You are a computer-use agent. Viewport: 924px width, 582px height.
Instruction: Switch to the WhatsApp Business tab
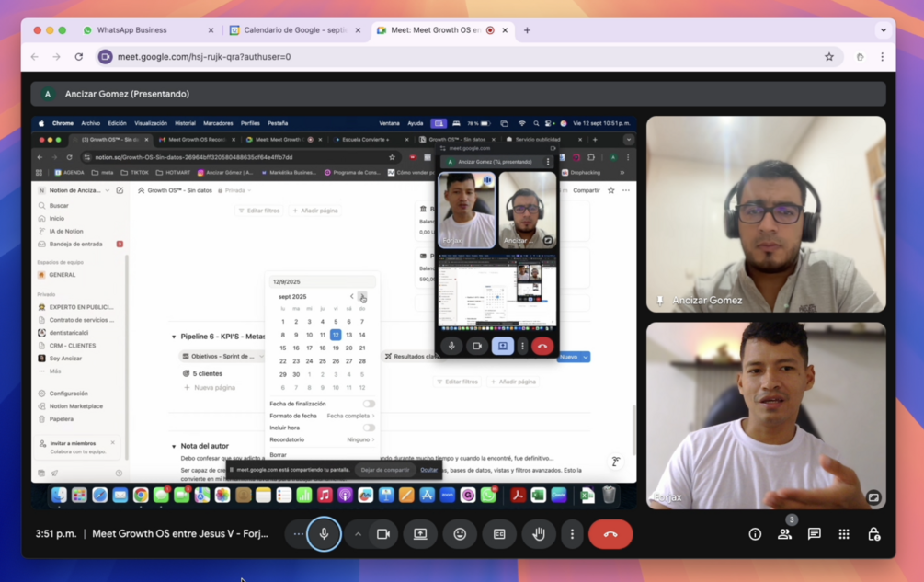[x=132, y=30]
